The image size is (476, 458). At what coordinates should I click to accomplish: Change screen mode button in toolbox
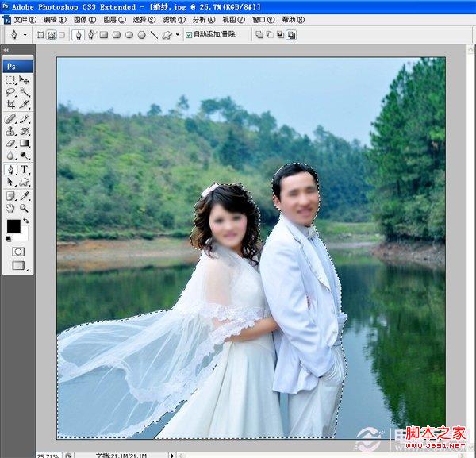pyautogui.click(x=18, y=265)
